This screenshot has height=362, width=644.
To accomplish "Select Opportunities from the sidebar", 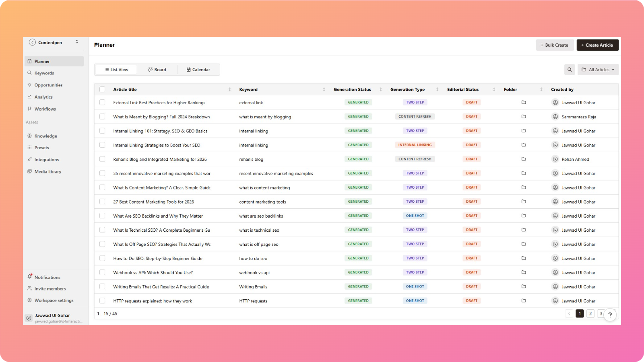I will coord(48,85).
